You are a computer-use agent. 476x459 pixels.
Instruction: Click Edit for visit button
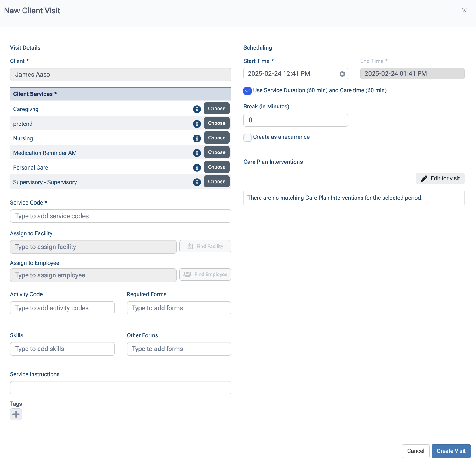(x=440, y=178)
